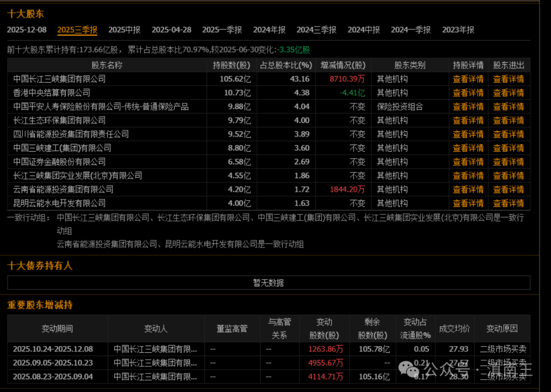Click the 变动人 column header
Screen dimensions: 551x392
coord(156,329)
